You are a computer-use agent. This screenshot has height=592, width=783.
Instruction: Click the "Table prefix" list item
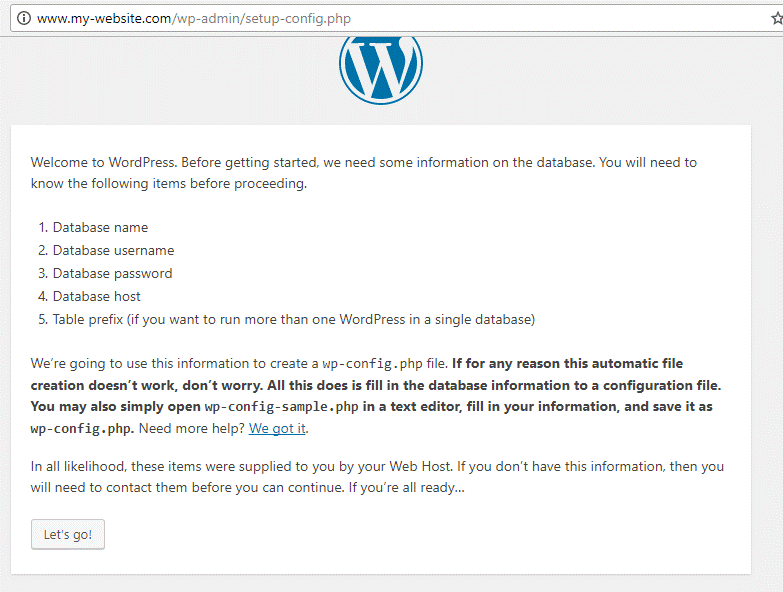point(294,320)
